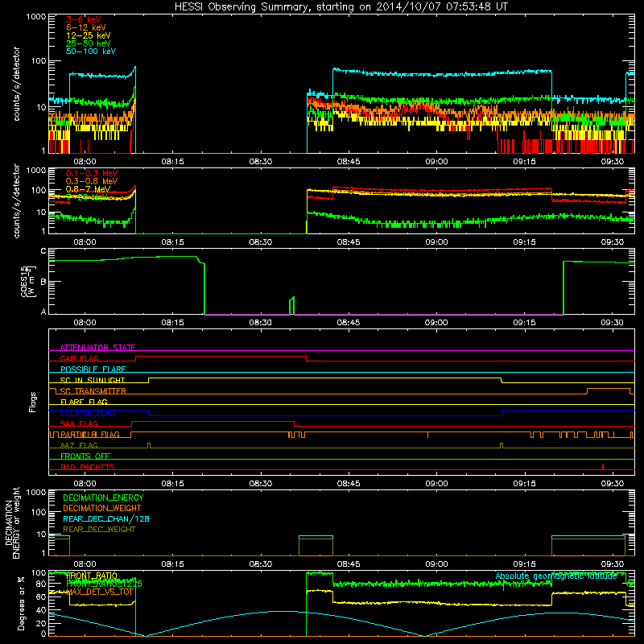Click the MAX_DET_VS_TOT legend entry
This screenshot has width=644, height=644.
point(100,592)
